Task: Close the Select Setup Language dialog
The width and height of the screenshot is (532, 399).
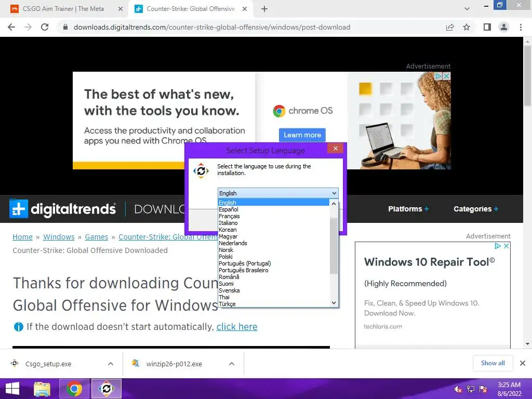Action: tap(336, 148)
